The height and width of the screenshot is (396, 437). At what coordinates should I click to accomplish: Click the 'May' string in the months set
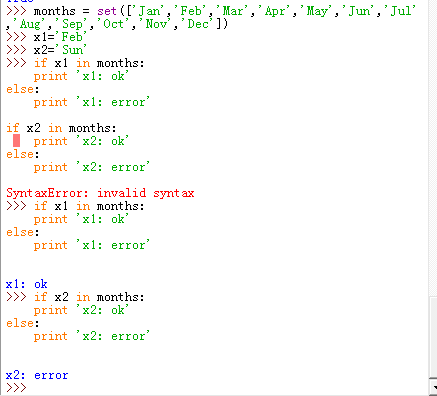(x=317, y=11)
